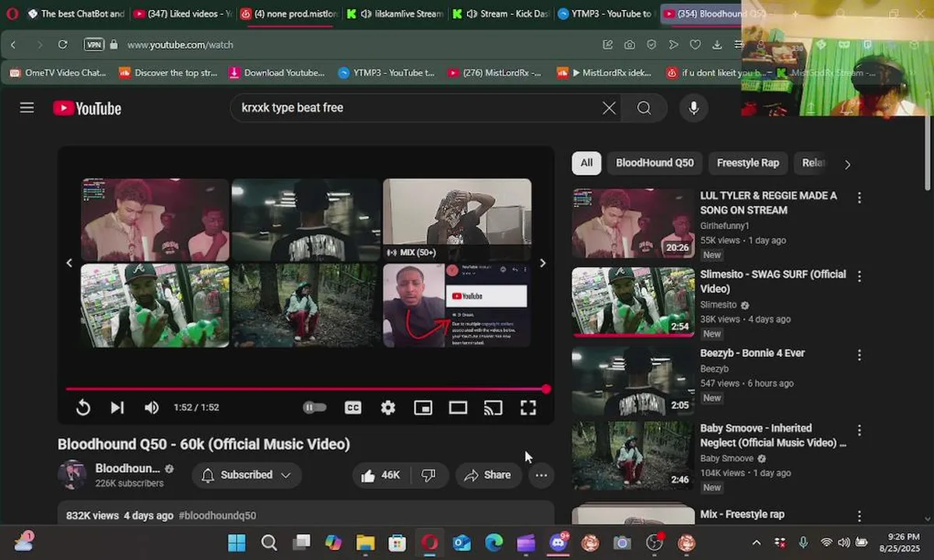Open the Discover the top str... bookmark
Screen dimensions: 934x560
click(167, 72)
